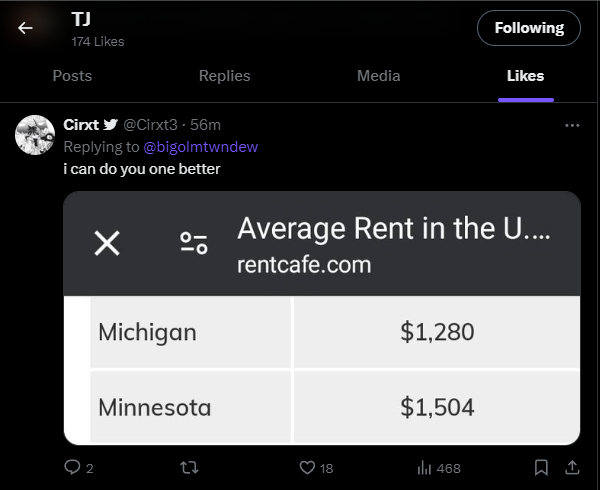Switch to the Replies tab
Screen dimensions: 600x490
point(224,76)
